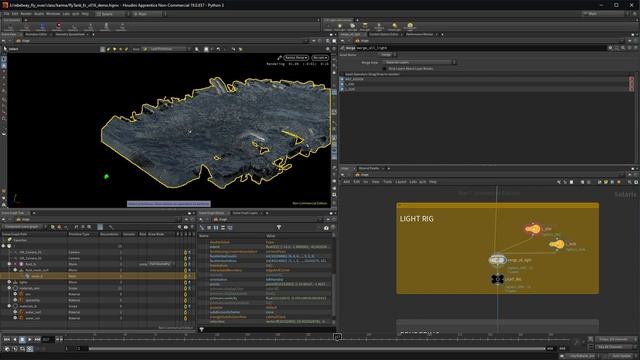Switch to the Performance Monitor tab
The width and height of the screenshot is (640, 360).
click(x=419, y=34)
